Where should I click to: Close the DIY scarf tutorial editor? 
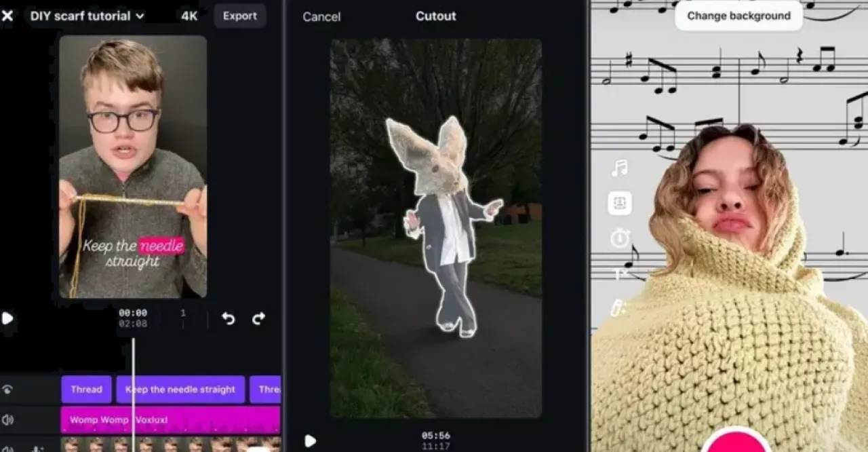(7, 16)
